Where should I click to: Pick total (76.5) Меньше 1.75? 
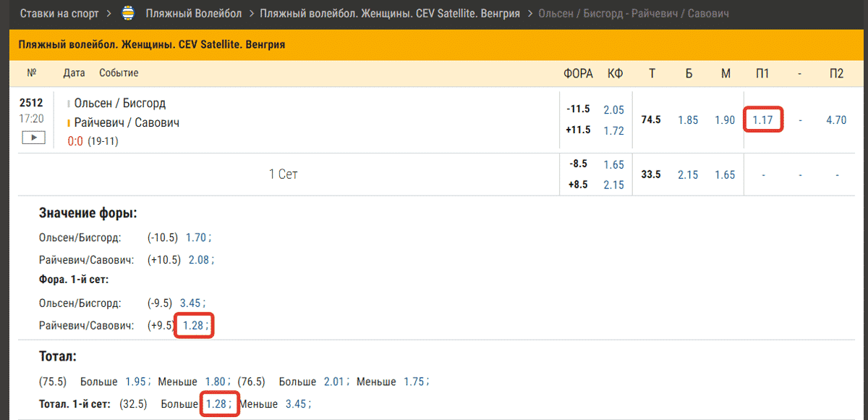point(415,382)
